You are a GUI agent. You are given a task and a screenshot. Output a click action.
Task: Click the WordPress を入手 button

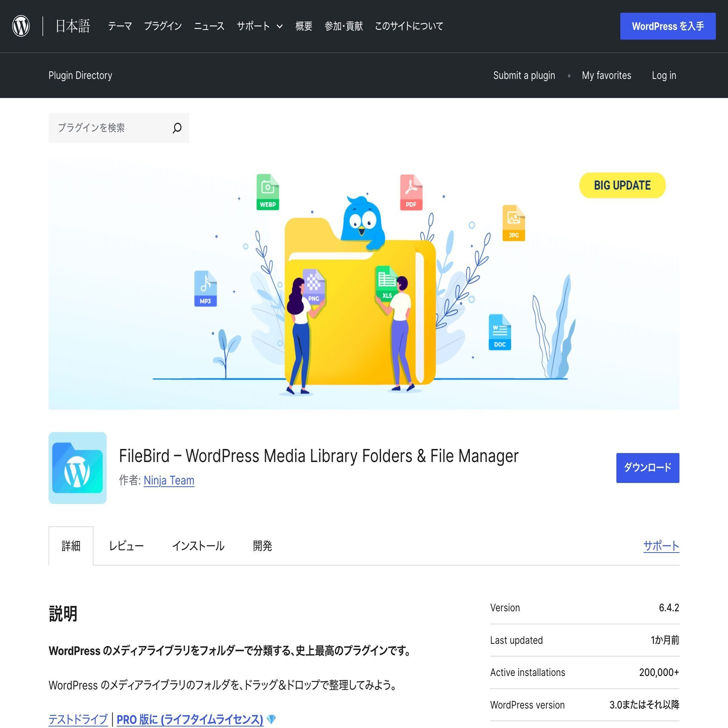tap(667, 26)
